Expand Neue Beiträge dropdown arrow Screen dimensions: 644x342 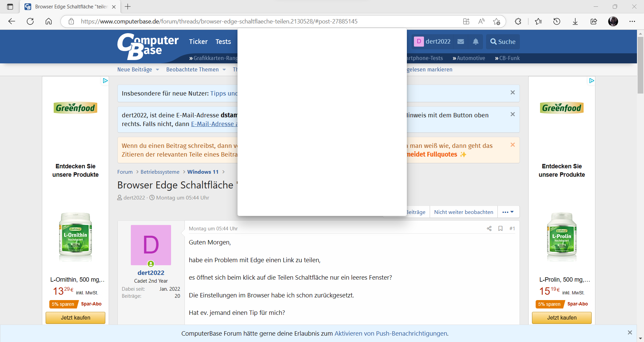pyautogui.click(x=157, y=69)
